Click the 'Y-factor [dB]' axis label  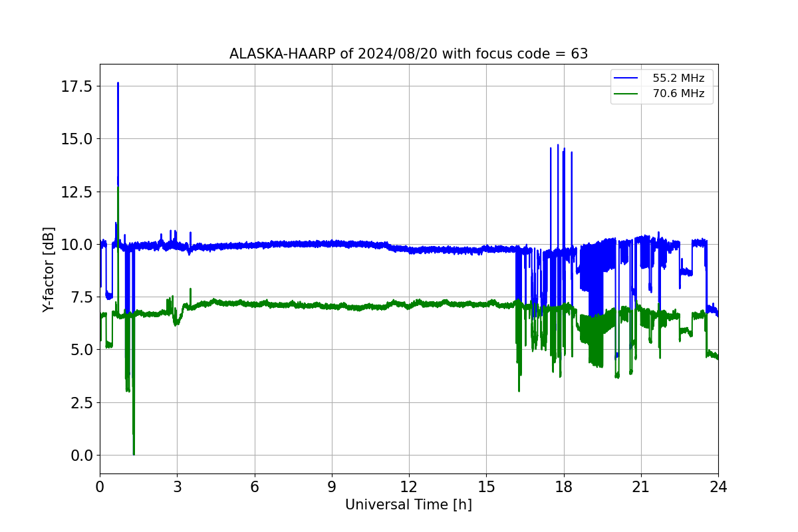48,269
